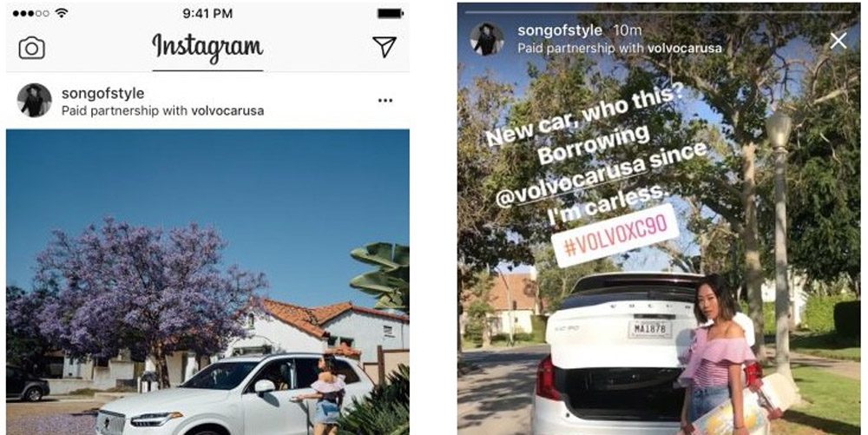Tap the Wi-Fi signal icon in status bar
This screenshot has height=435, width=868.
[x=62, y=13]
